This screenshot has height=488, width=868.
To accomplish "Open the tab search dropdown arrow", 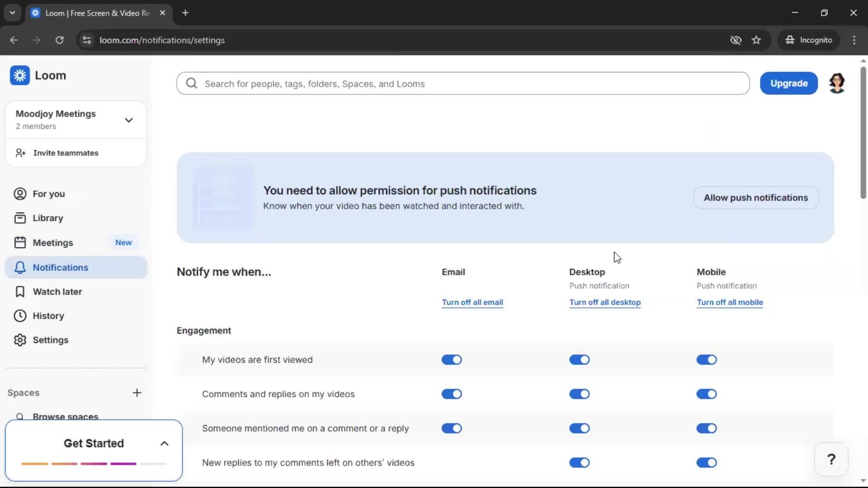I will (12, 13).
